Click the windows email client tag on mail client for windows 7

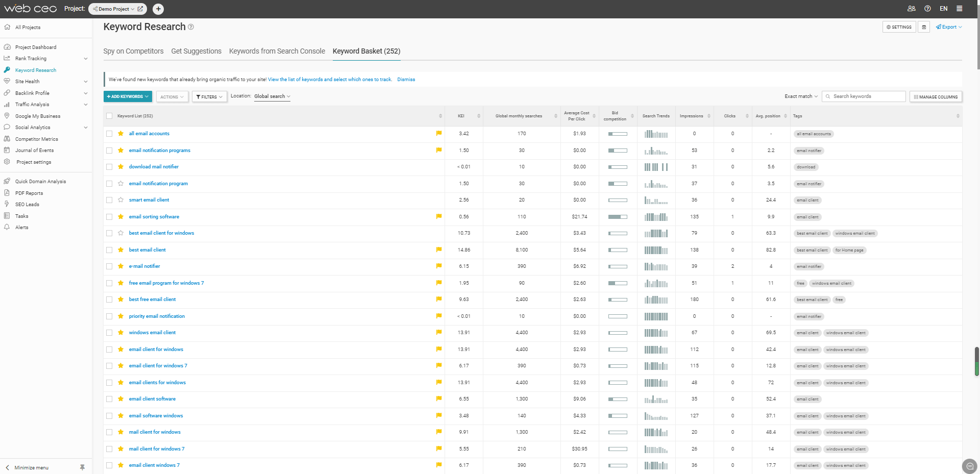846,449
